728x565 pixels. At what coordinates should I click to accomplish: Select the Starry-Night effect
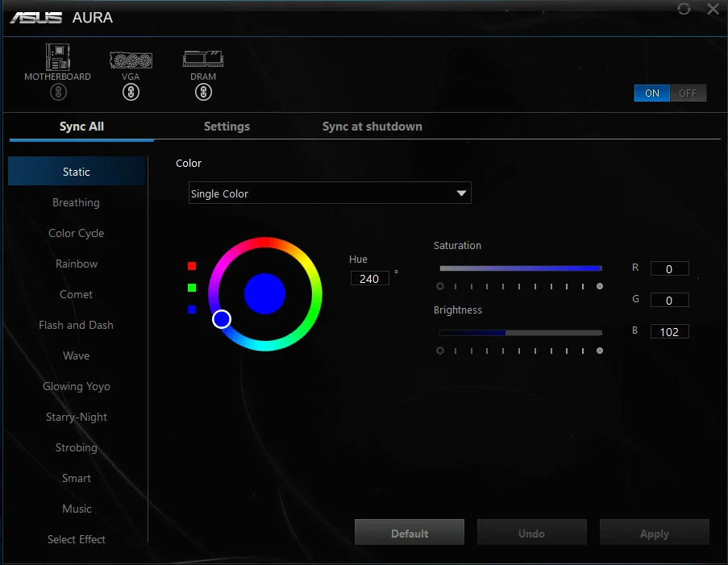[77, 417]
